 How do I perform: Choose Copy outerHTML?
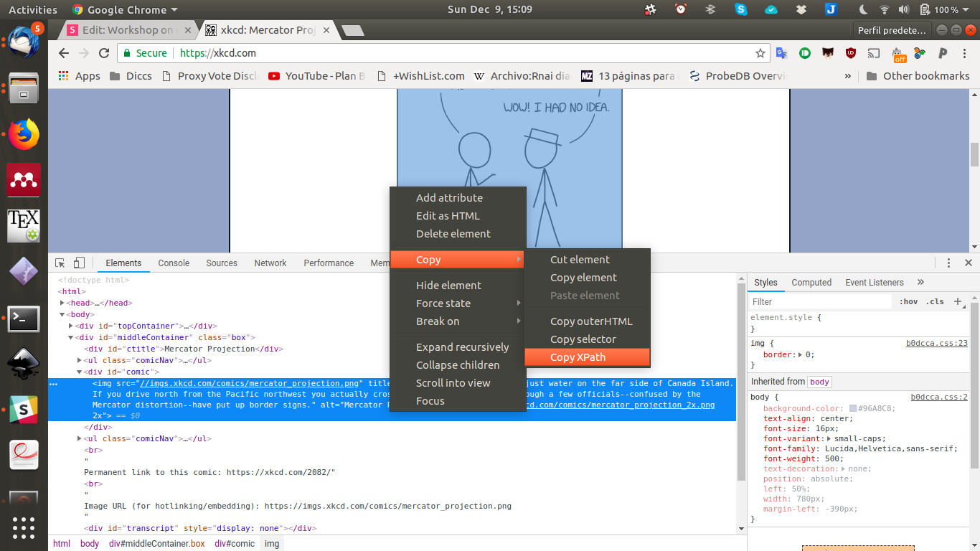coord(587,321)
